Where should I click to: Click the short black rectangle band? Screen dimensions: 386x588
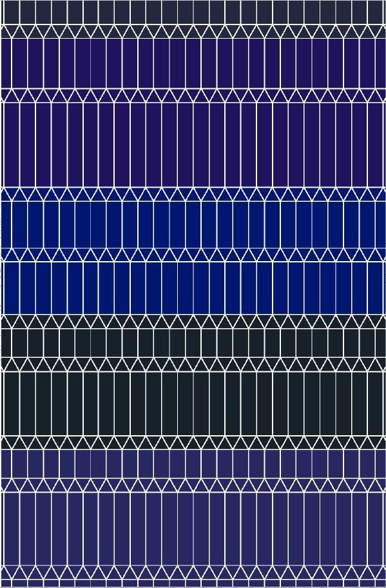pyautogui.click(x=193, y=343)
